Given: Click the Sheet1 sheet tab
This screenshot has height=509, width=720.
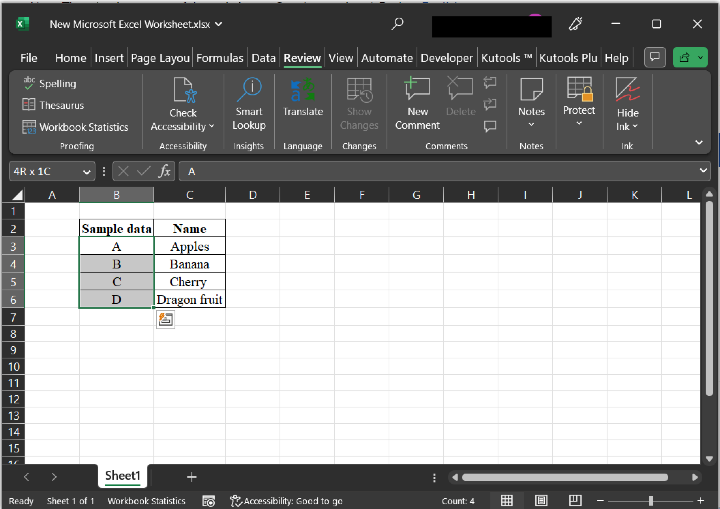Looking at the screenshot, I should [123, 476].
